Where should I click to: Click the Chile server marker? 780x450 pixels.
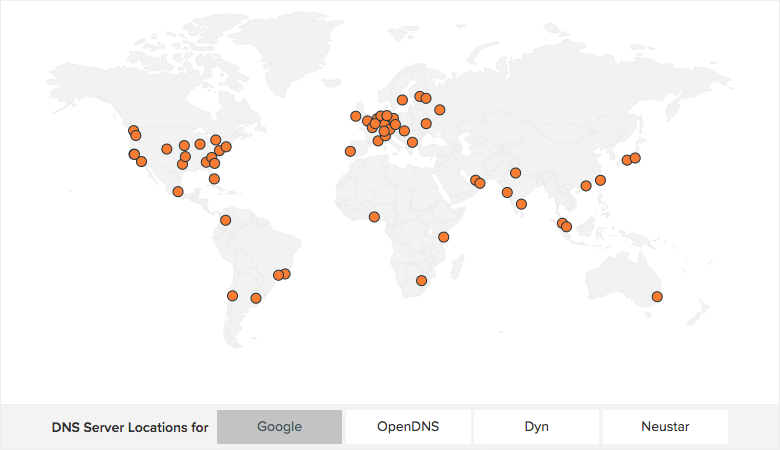click(x=232, y=295)
